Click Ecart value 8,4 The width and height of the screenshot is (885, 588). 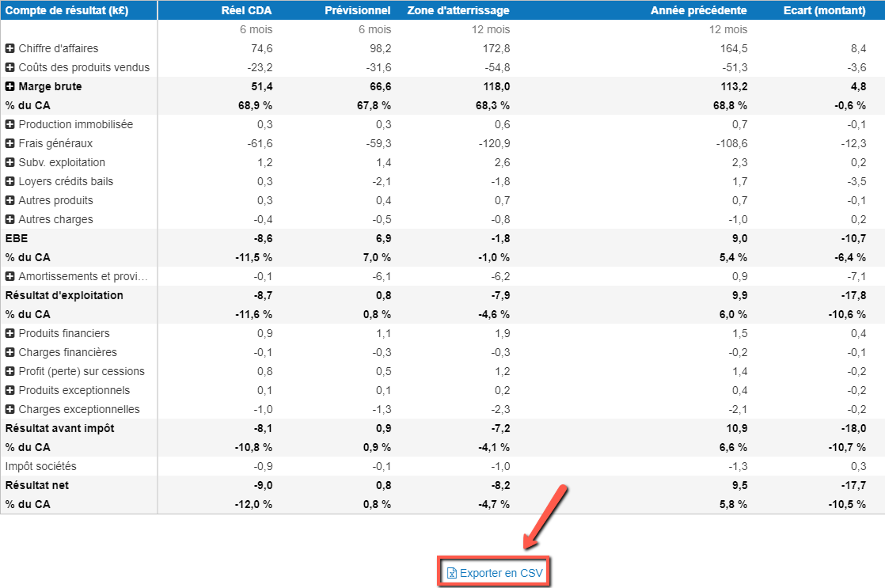[x=858, y=48]
